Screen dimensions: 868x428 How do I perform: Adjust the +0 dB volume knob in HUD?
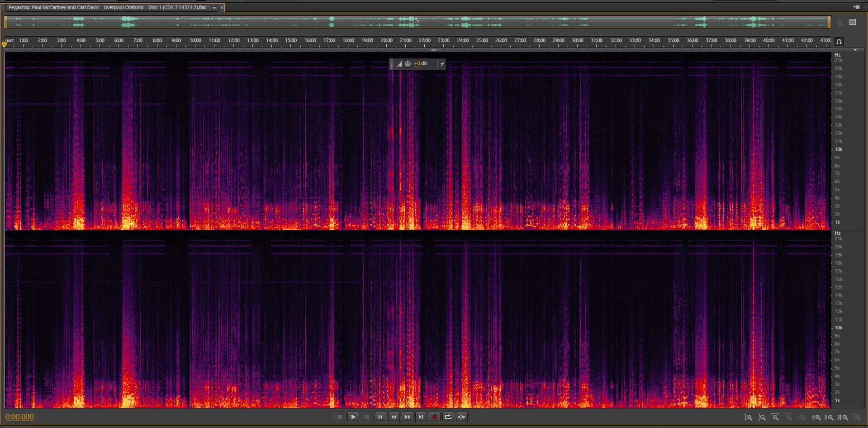[x=408, y=64]
